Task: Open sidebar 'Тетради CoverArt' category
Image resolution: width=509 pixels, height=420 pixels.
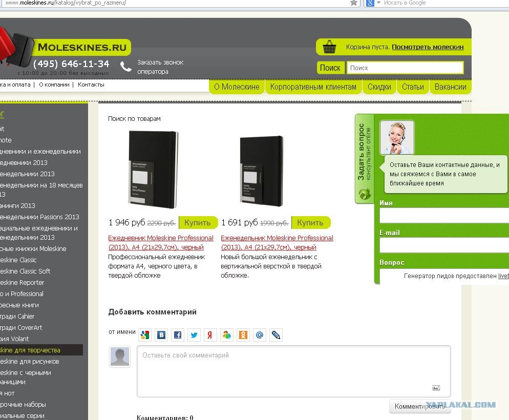Action: 21,327
